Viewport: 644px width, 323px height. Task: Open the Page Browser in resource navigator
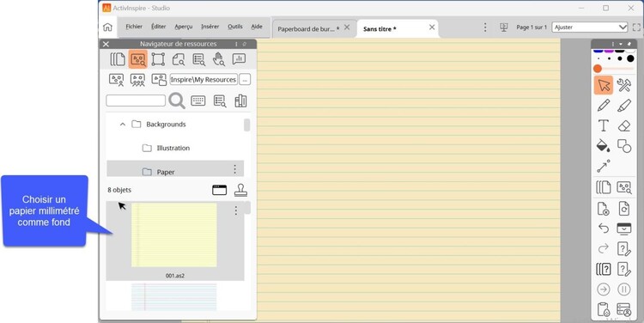pyautogui.click(x=118, y=59)
